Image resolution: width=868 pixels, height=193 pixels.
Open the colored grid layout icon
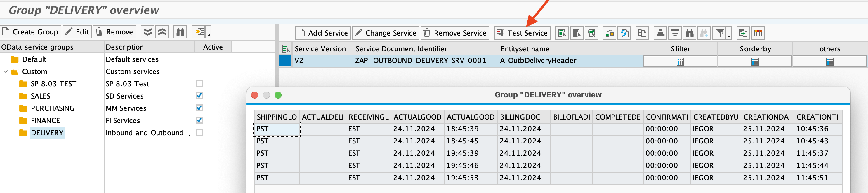coord(758,33)
